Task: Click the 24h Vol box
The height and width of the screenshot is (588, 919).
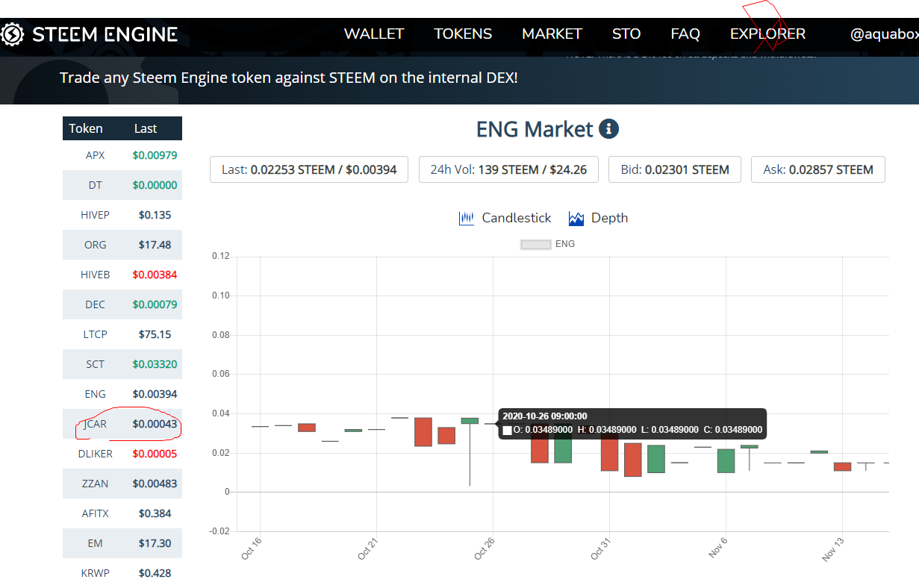Action: [508, 169]
